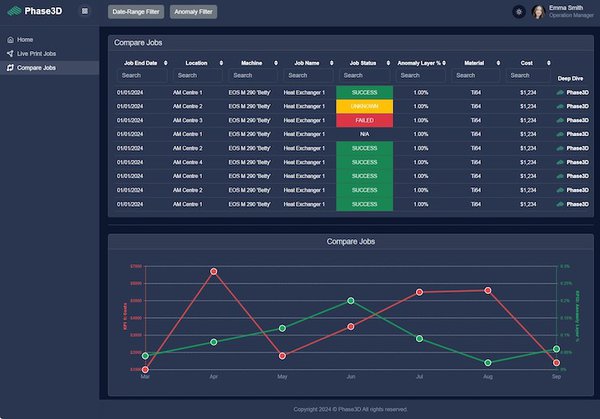
Task: Toggle the light/dark theme icon
Action: coord(519,12)
